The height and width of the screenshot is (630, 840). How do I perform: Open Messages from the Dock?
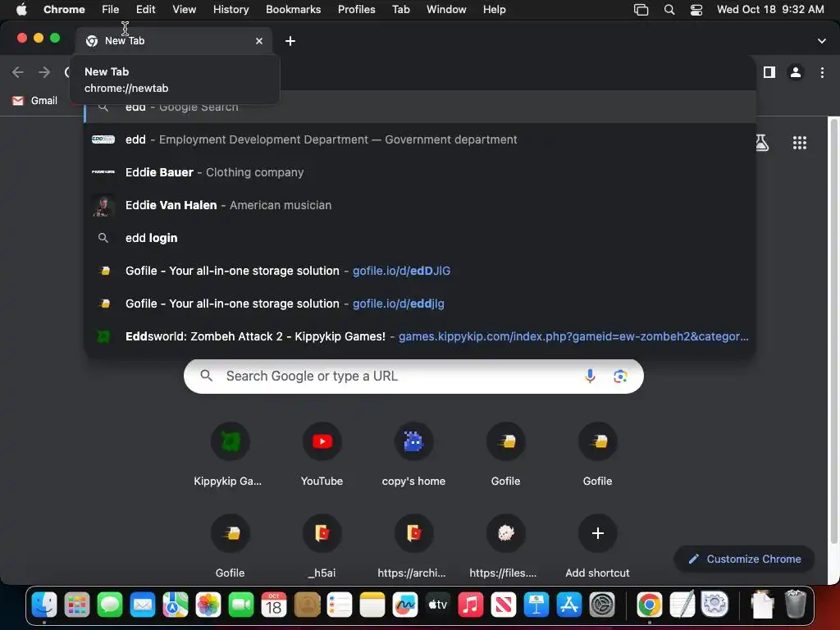(x=110, y=605)
